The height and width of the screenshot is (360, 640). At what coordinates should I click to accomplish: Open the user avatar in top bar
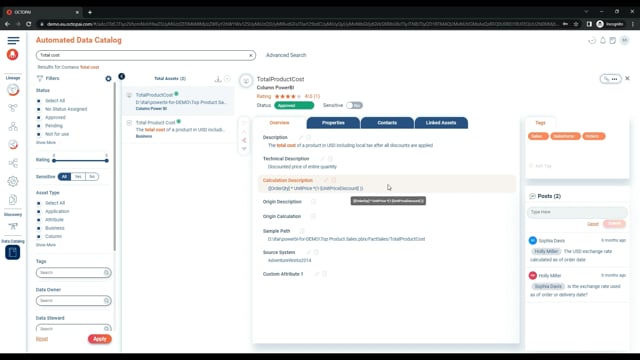tap(624, 40)
